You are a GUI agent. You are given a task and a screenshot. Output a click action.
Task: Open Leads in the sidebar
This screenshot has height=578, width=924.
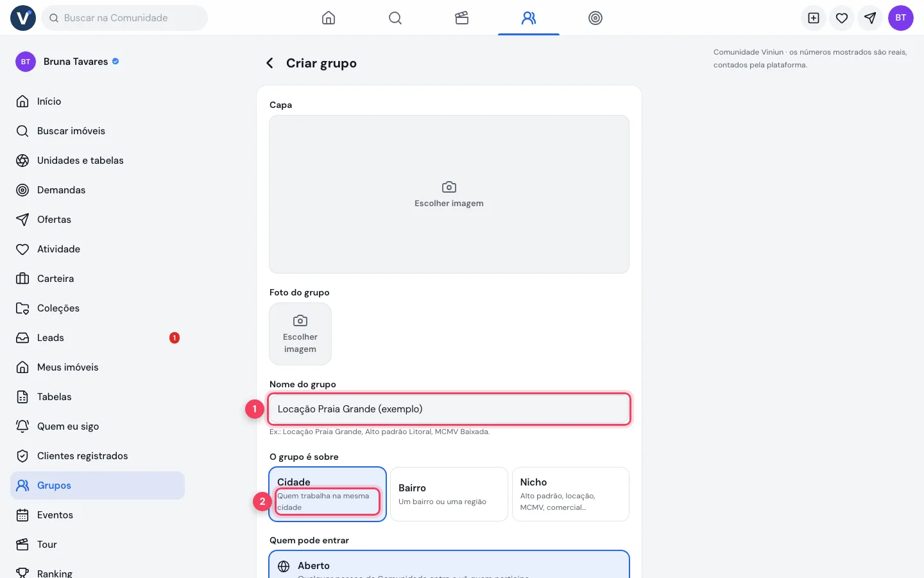[98, 338]
